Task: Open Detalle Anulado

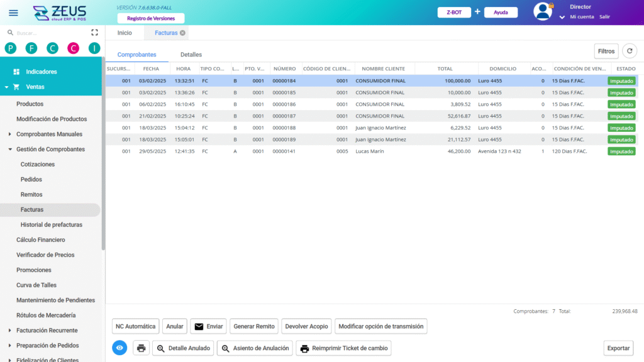Action: tap(183, 348)
